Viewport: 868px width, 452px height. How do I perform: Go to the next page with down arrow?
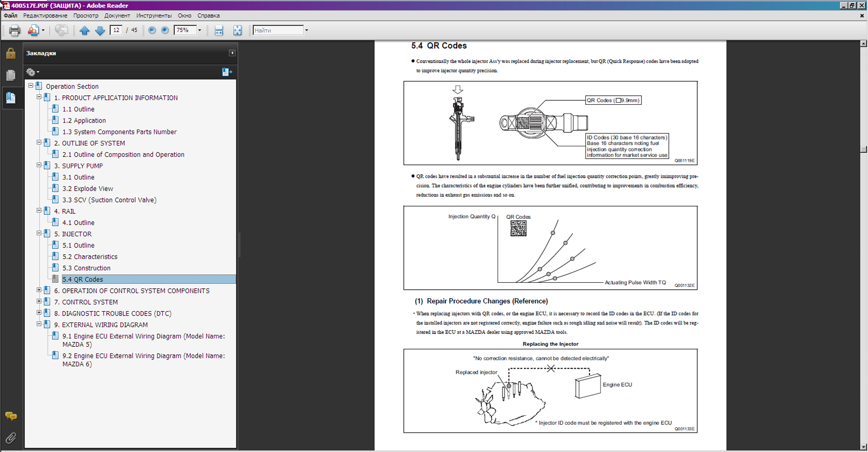pos(100,31)
